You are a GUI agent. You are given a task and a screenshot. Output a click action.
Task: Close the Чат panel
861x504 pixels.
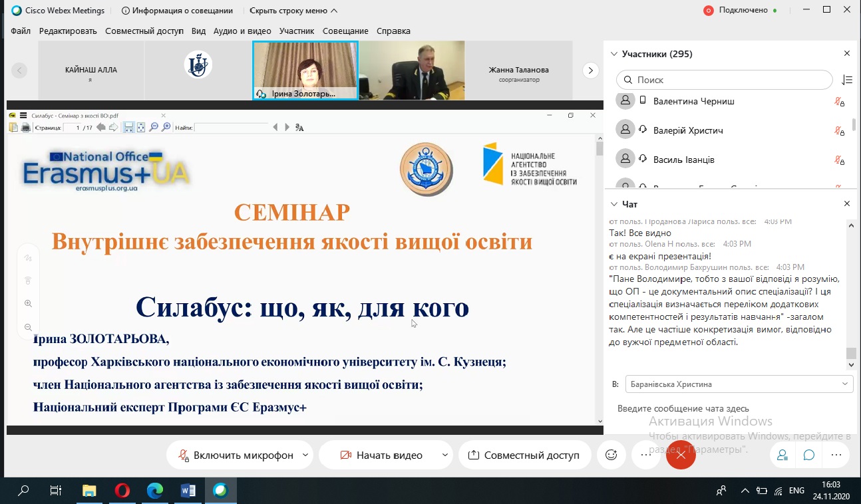point(847,203)
